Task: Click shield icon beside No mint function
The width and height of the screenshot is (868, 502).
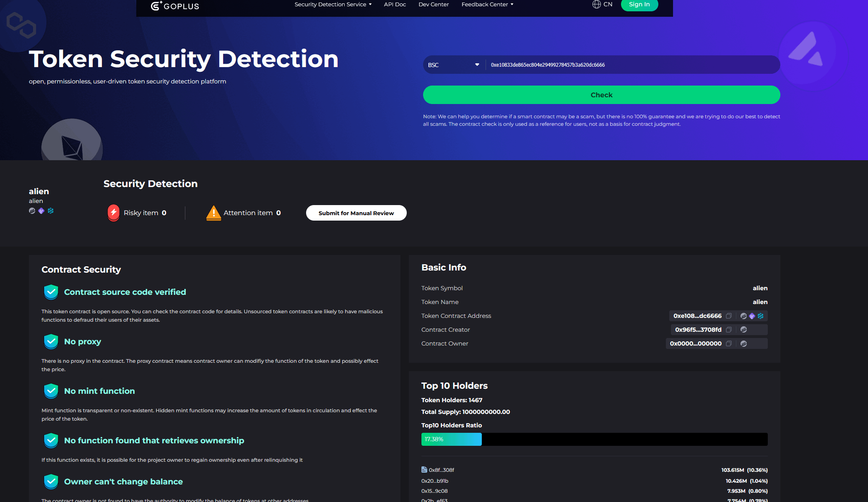Action: click(51, 391)
